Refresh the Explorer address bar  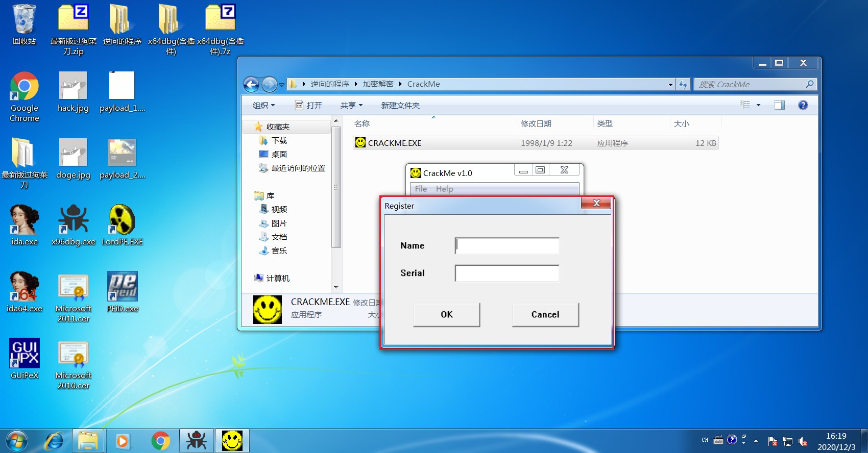point(683,85)
